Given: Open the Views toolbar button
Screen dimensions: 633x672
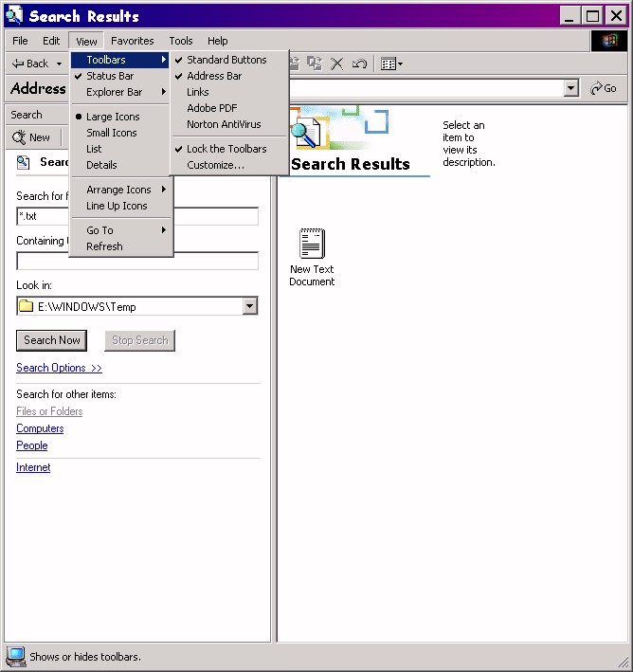Looking at the screenshot, I should [x=391, y=64].
